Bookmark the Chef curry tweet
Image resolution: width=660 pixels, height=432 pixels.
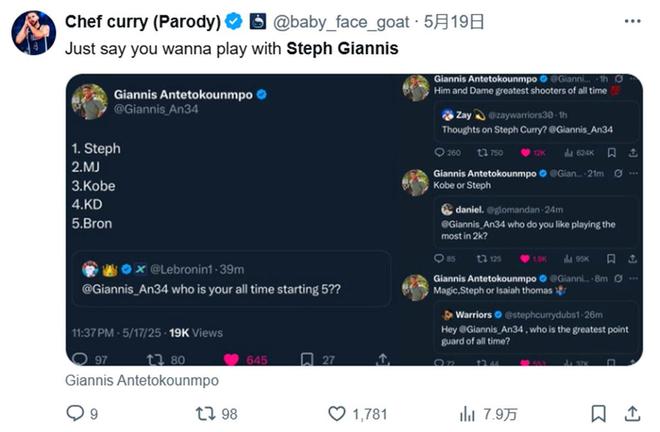598,412
